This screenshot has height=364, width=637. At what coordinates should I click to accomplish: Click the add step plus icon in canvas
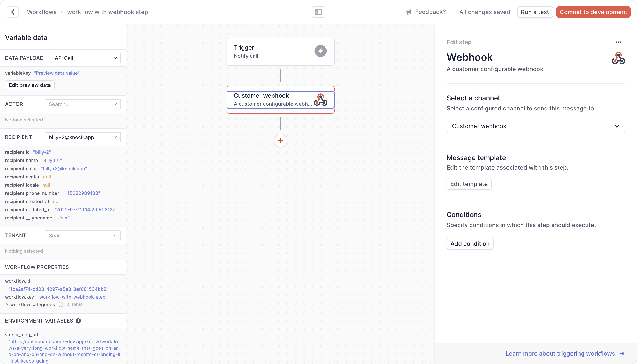(280, 140)
